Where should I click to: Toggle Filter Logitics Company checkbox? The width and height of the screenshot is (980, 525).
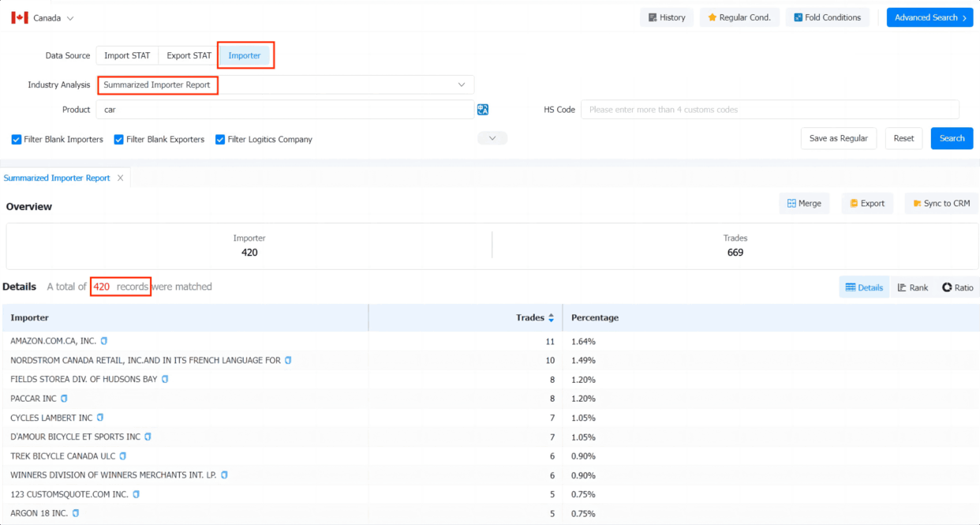[x=220, y=140]
